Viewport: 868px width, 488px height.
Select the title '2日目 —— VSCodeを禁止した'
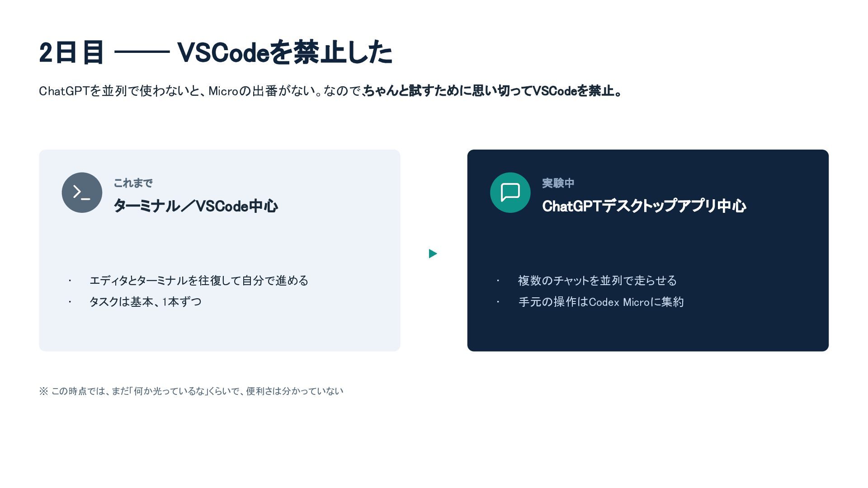click(216, 52)
